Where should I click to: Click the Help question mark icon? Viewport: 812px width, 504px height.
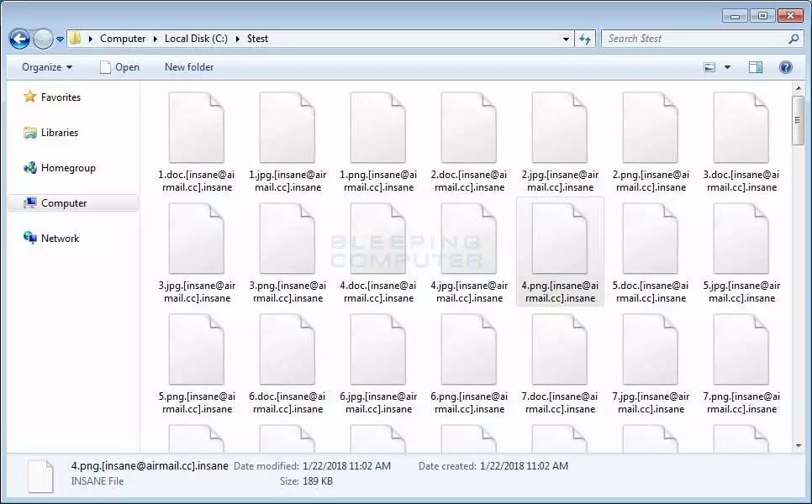[786, 67]
